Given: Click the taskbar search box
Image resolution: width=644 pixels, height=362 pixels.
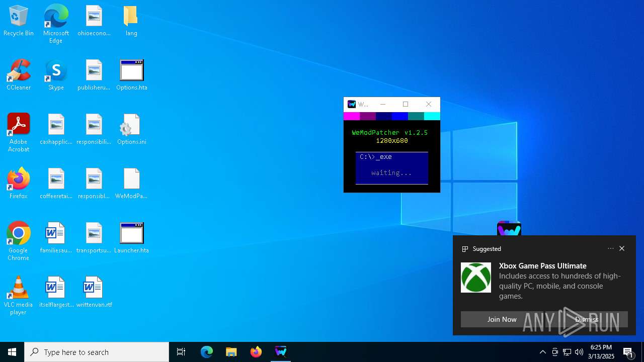Looking at the screenshot, I should 97,352.
